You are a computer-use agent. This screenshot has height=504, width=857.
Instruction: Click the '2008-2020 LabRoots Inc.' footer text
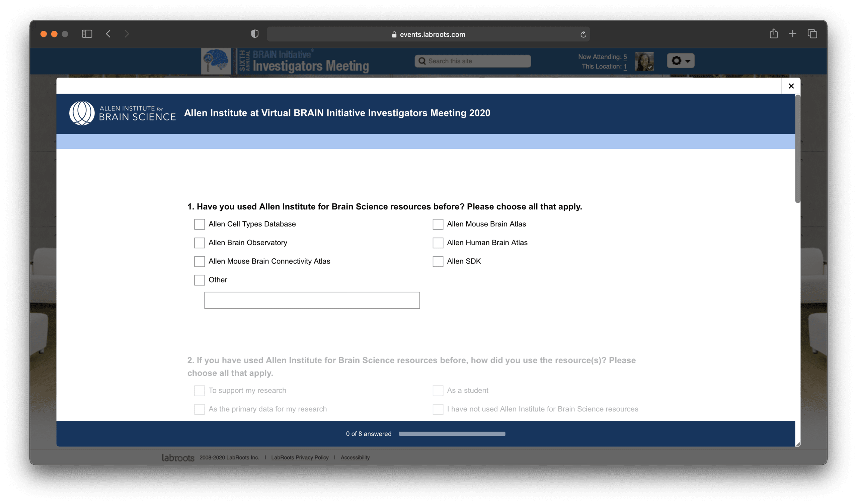229,458
